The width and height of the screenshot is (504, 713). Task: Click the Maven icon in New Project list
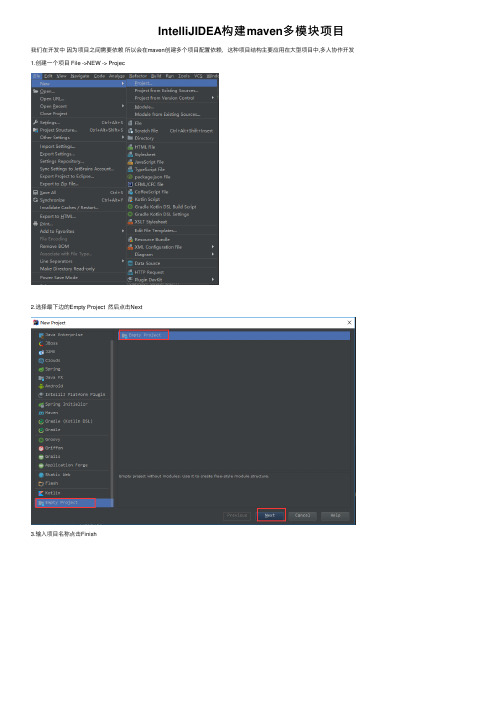pos(41,413)
